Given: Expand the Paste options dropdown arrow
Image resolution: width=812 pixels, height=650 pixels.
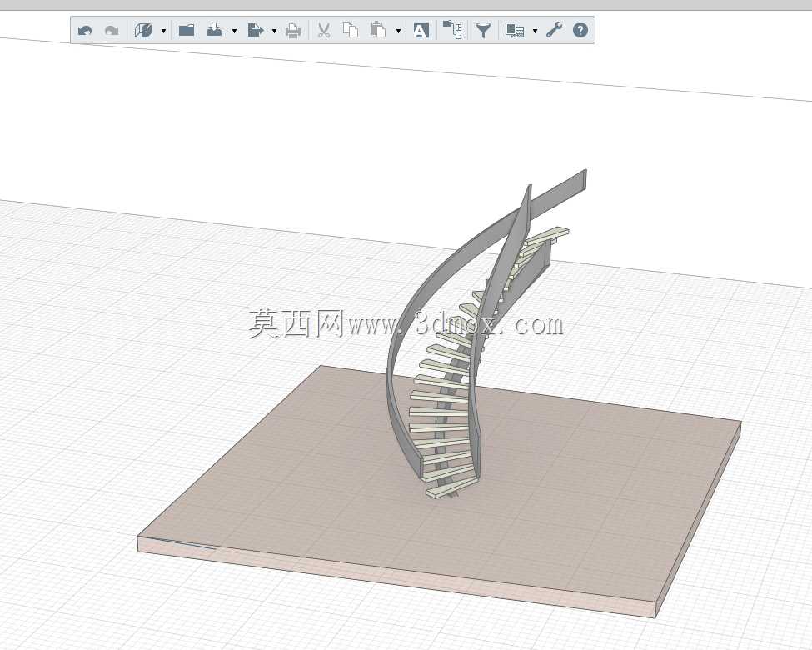Looking at the screenshot, I should pyautogui.click(x=398, y=31).
